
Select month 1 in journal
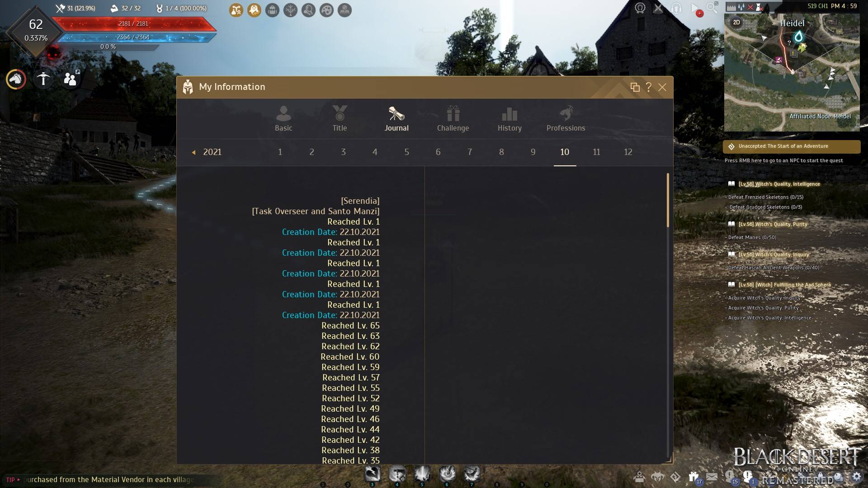(279, 152)
